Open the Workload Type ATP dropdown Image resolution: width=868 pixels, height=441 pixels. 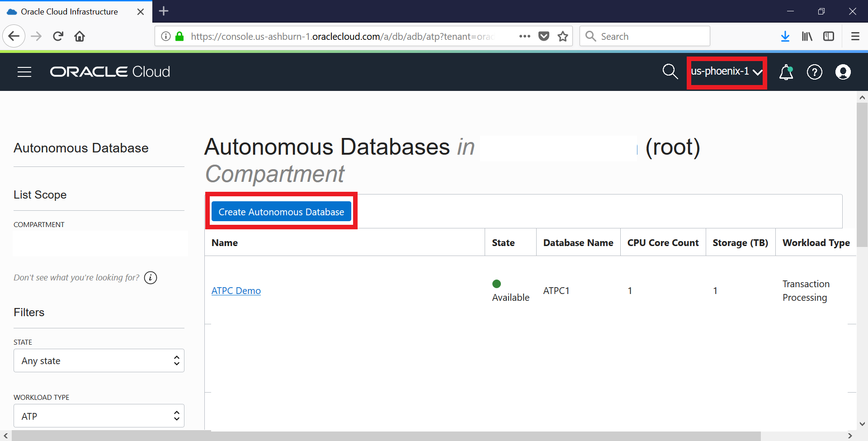click(x=99, y=416)
